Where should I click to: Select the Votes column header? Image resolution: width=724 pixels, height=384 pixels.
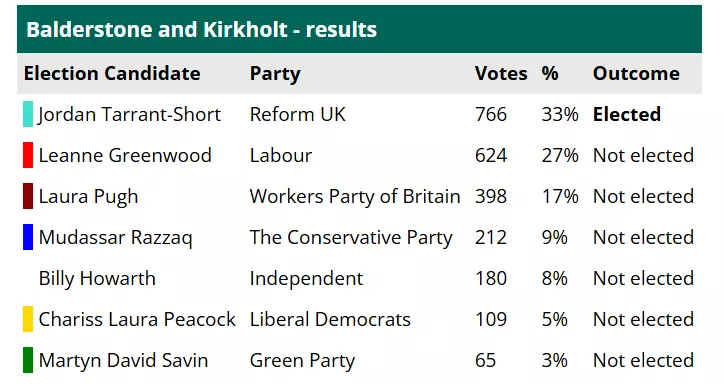pos(501,73)
